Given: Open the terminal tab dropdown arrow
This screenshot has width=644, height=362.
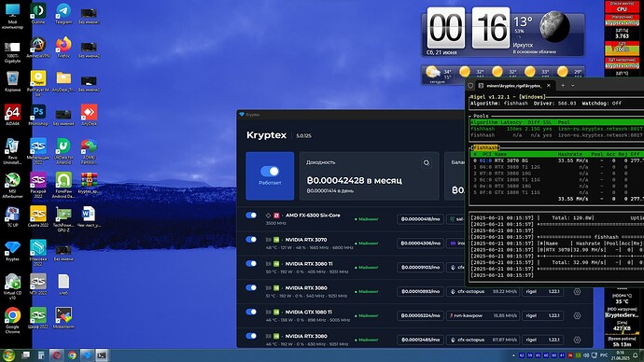Looking at the screenshot, I should 573,86.
